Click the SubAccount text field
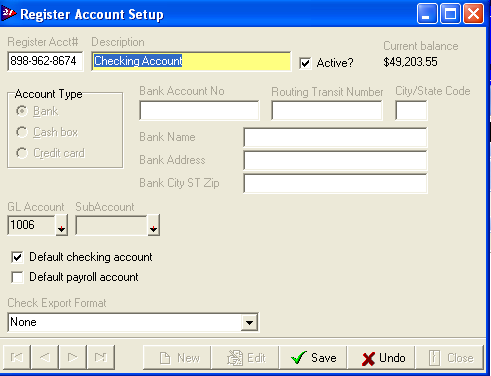 coord(111,226)
